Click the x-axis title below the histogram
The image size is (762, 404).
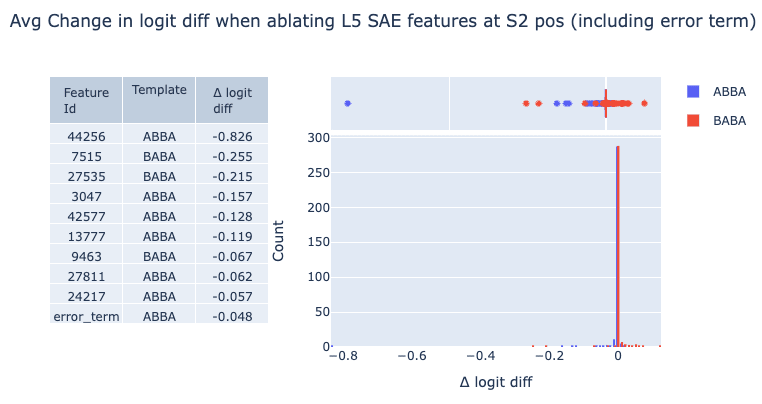495,382
